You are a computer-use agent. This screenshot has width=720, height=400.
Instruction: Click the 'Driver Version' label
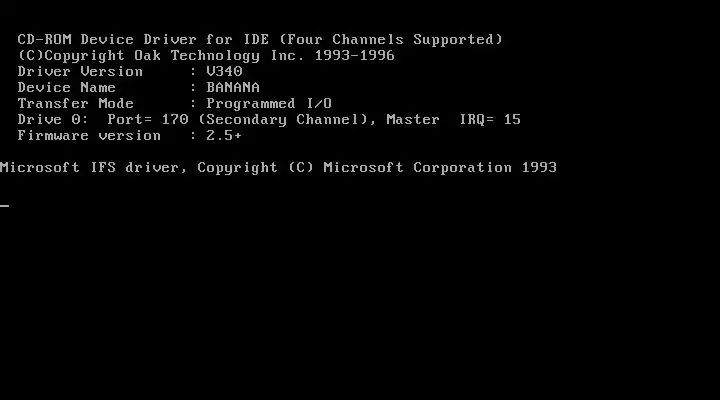click(80, 71)
